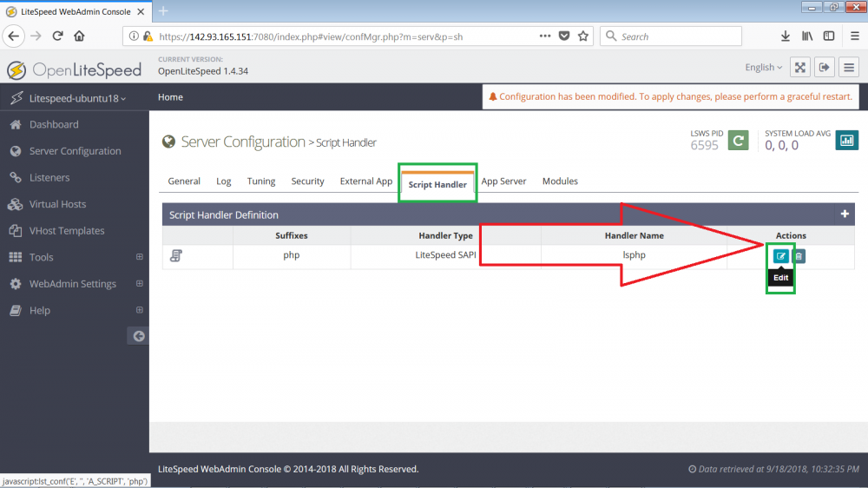This screenshot has height=488, width=868.
Task: Click the configuration modified restart notice
Action: pyautogui.click(x=670, y=96)
